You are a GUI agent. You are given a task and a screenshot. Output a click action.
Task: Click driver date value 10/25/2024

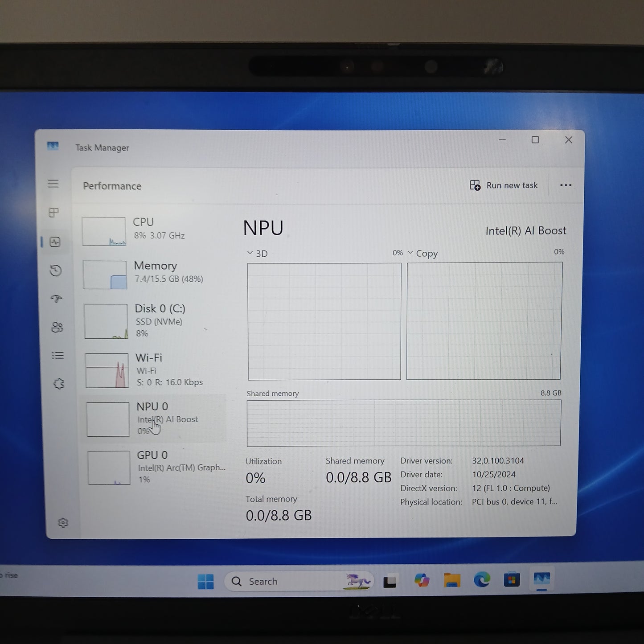point(494,475)
